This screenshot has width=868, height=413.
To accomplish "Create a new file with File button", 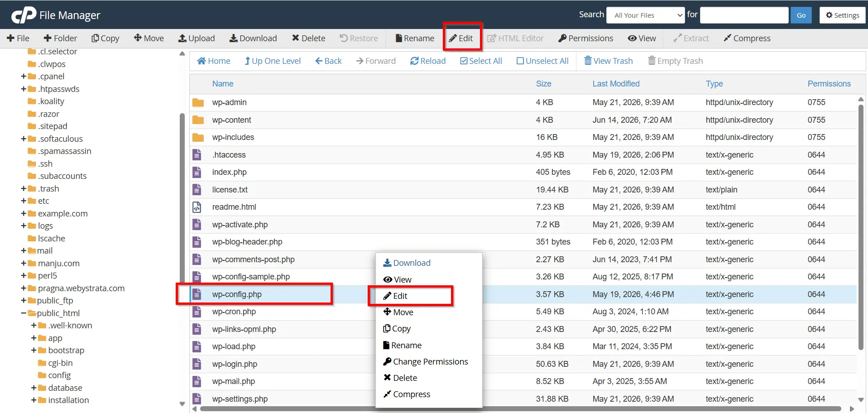I will click(x=18, y=38).
